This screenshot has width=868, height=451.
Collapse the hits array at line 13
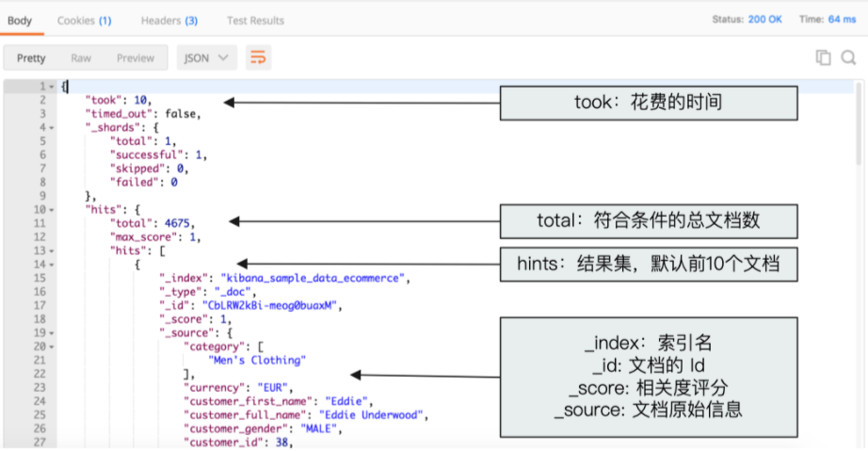coord(52,251)
